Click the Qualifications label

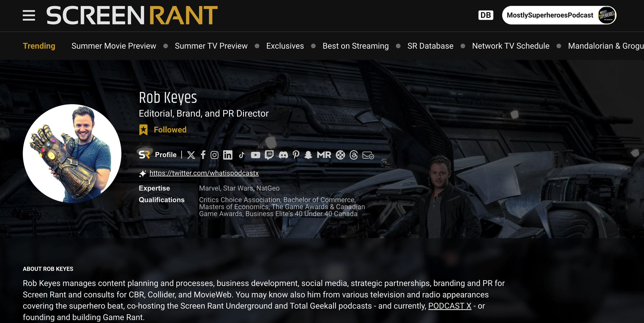click(162, 200)
